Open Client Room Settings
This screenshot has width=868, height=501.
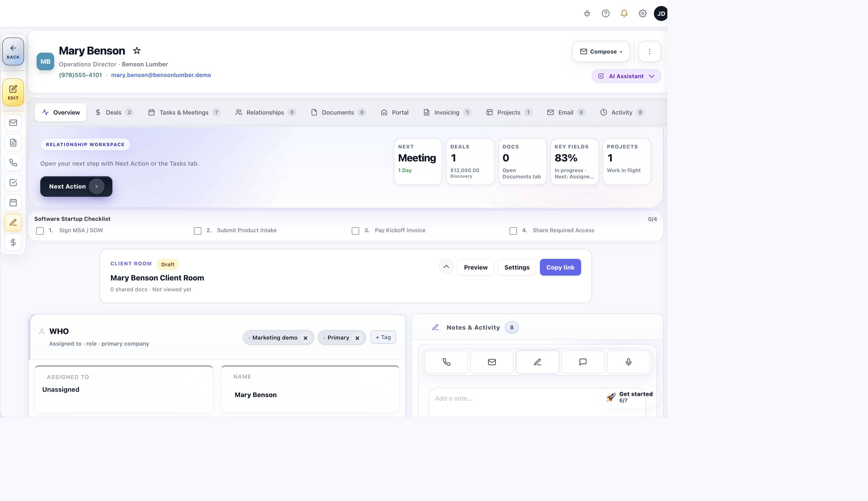[x=517, y=267]
